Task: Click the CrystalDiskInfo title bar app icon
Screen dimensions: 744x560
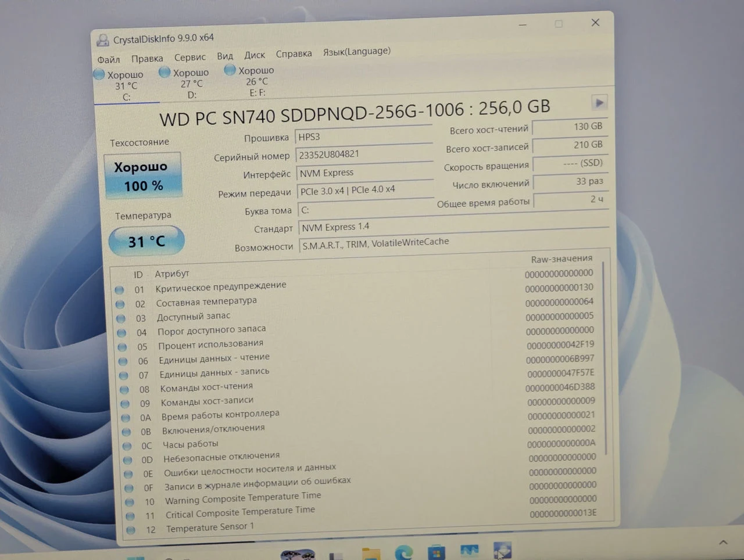Action: (x=103, y=40)
